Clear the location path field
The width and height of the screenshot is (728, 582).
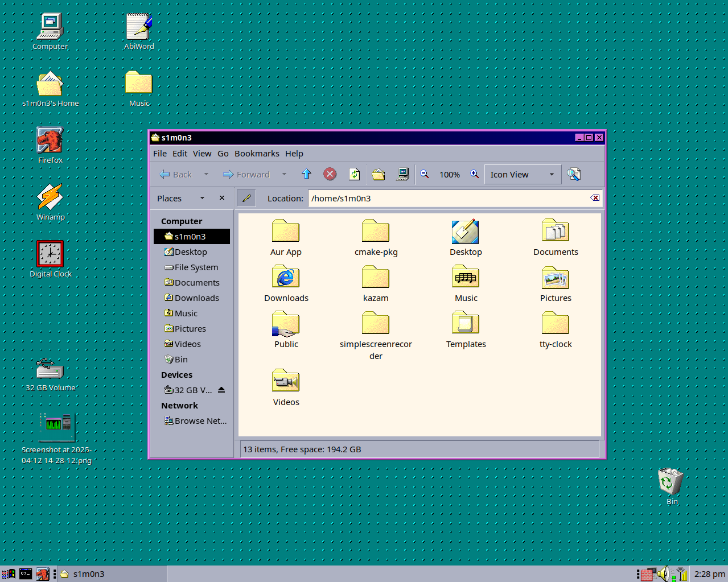(x=595, y=198)
